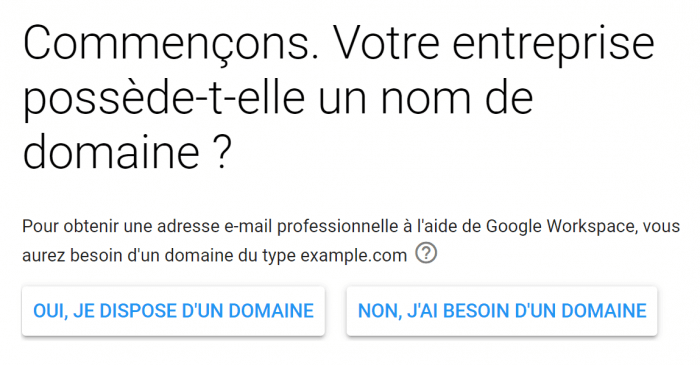
Task: Click the "Commençons" word in the heading
Action: (171, 44)
